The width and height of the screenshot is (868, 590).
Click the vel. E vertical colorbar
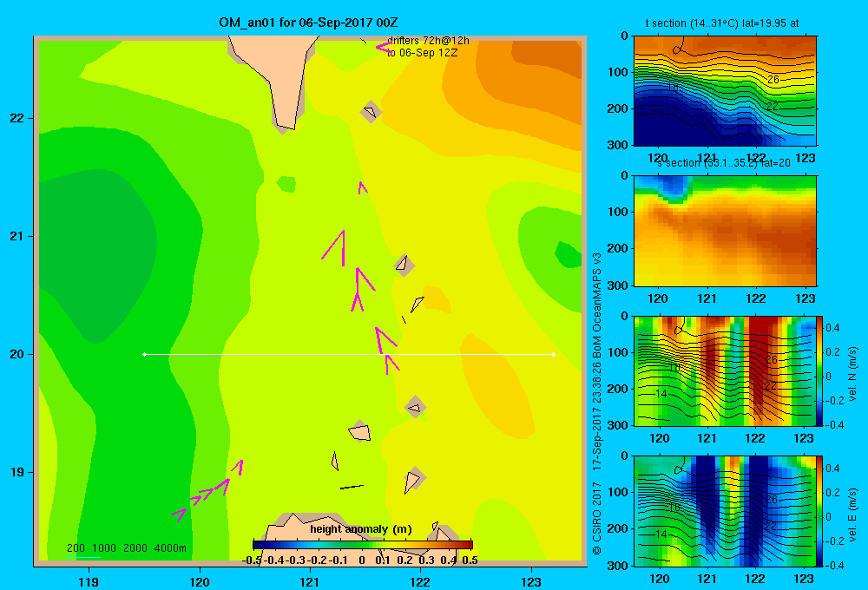click(x=820, y=511)
